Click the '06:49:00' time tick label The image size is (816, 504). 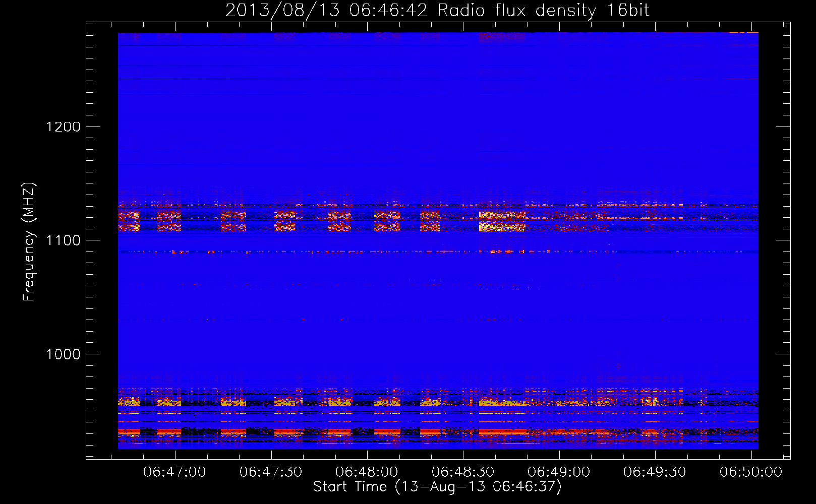point(559,472)
